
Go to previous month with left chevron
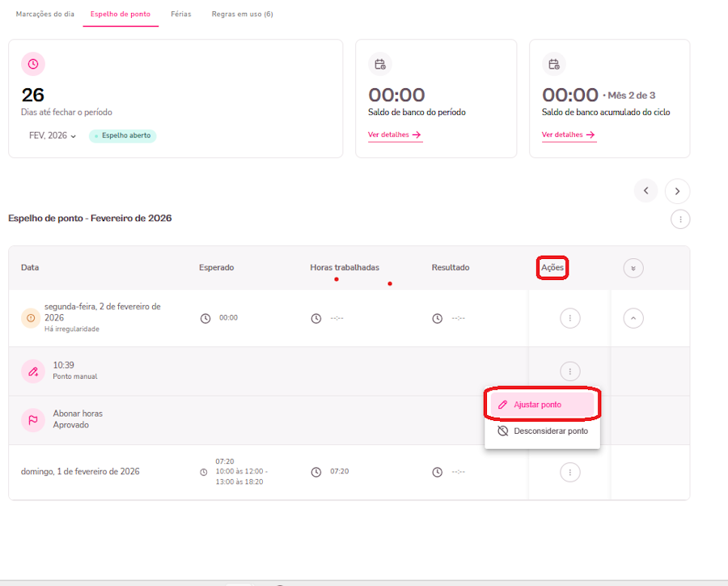pos(645,190)
